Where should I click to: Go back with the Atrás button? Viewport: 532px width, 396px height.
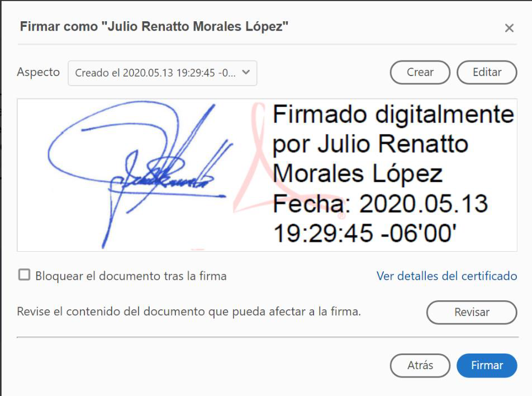pos(420,365)
